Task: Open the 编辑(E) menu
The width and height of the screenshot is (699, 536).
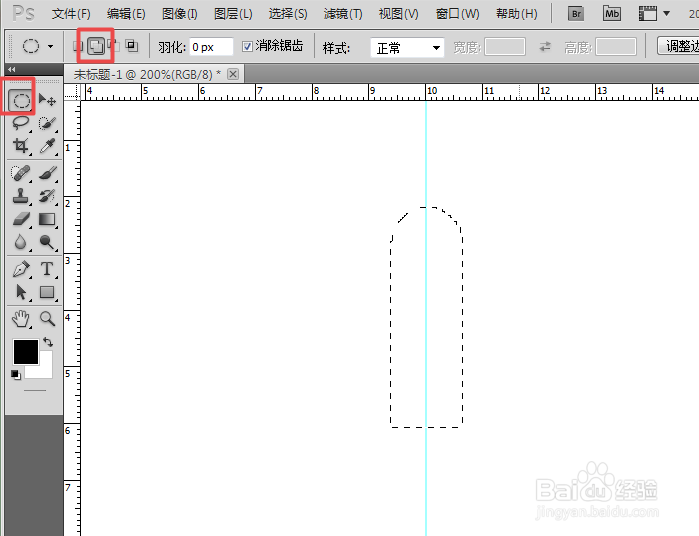Action: 126,14
